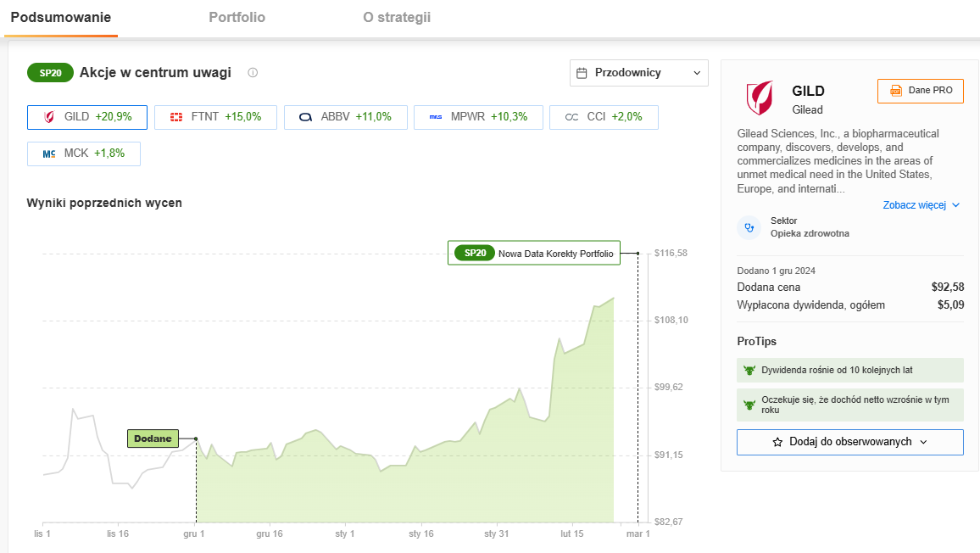Open the Przodownicy dropdown
Image resolution: width=980 pixels, height=553 pixels.
click(638, 73)
